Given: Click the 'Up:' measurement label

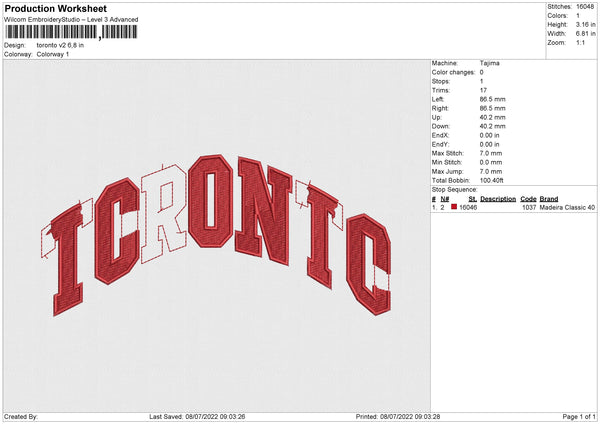Looking at the screenshot, I should coord(437,117).
